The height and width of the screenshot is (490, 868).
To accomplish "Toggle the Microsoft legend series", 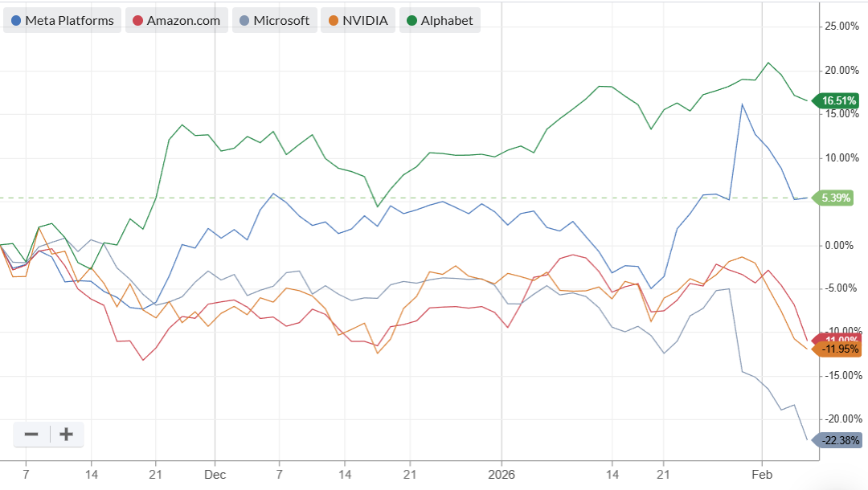I will [x=275, y=20].
